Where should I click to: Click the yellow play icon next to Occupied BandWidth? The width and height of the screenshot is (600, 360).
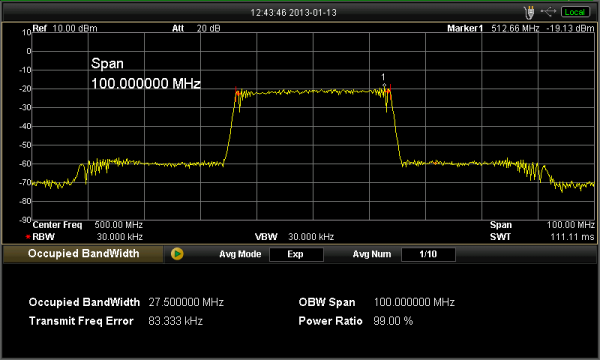point(177,254)
